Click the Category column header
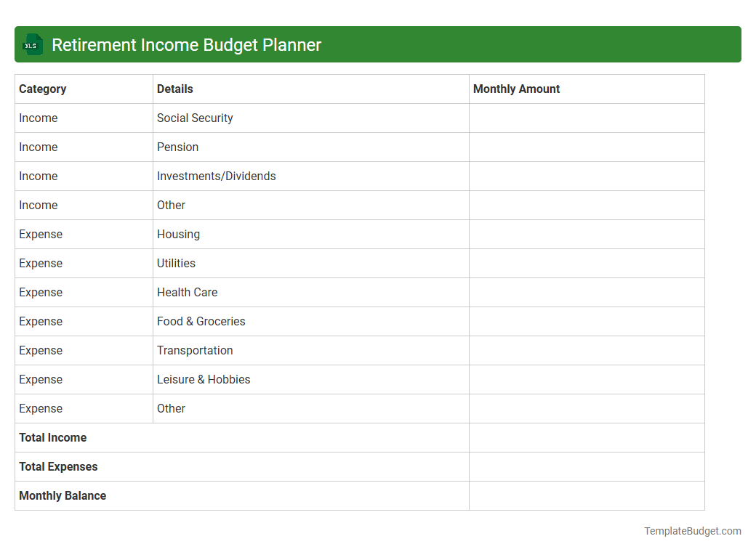This screenshot has width=756, height=552. (43, 89)
